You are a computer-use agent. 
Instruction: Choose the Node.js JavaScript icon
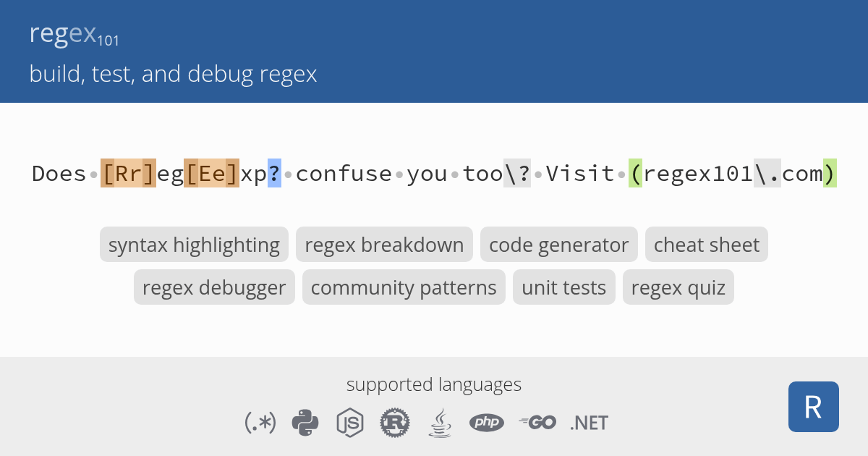coord(349,423)
